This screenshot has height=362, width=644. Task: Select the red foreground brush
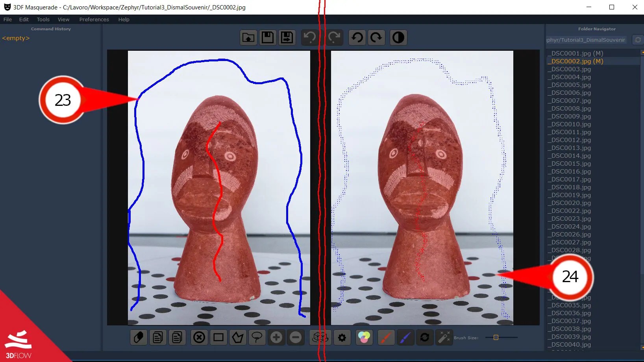pos(386,338)
